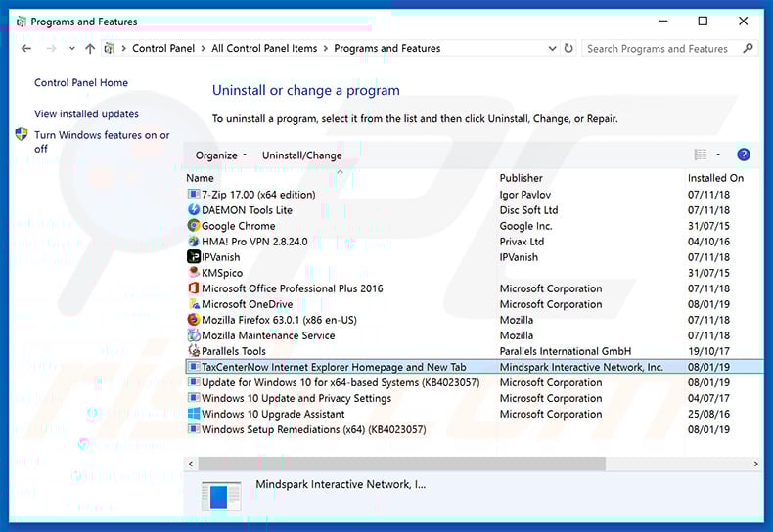This screenshot has width=773, height=532.
Task: Click the Microsoft OneDrive icon
Action: pos(194,304)
